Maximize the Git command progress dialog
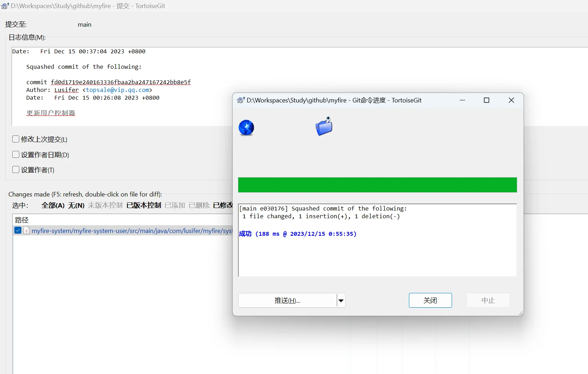Image resolution: width=588 pixels, height=374 pixels. click(x=486, y=100)
